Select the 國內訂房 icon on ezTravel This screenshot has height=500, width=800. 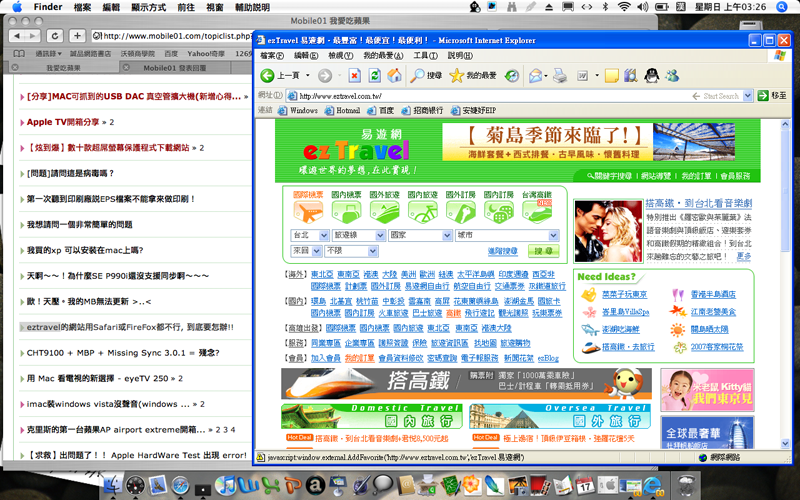pos(498,212)
